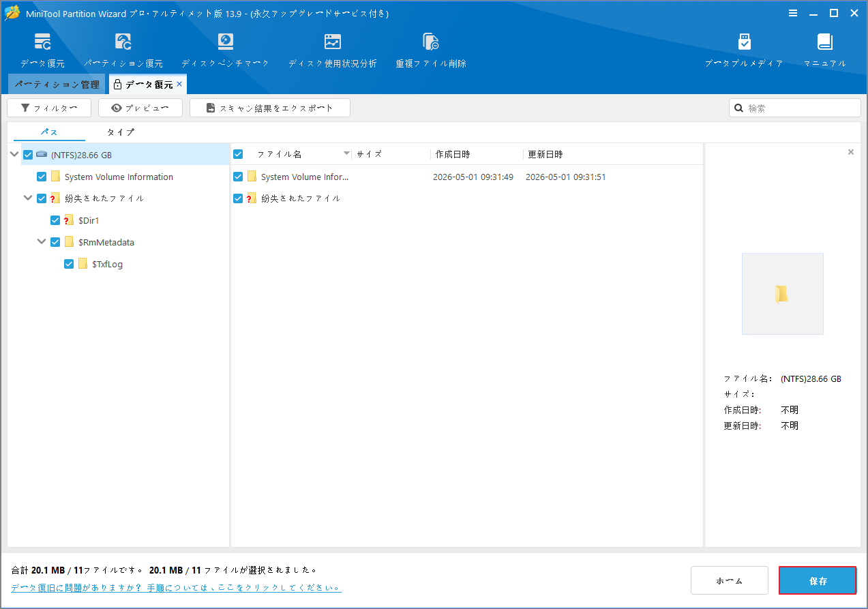This screenshot has height=609, width=868.
Task: Open the データ復旧 help link
Action: [176, 587]
